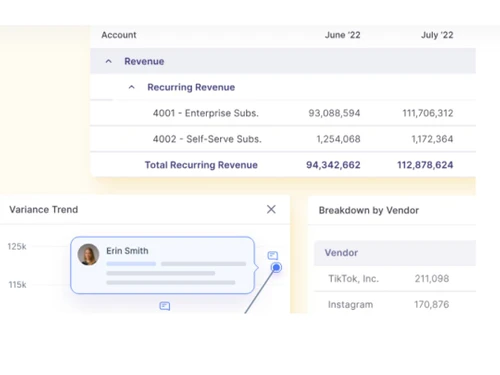
Task: Click the Account column header
Action: coord(119,35)
